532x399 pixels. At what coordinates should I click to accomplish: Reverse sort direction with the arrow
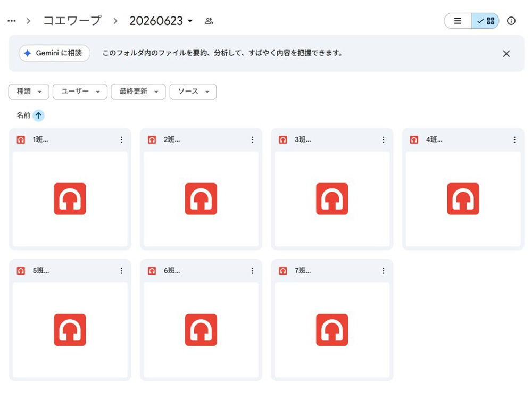tap(39, 115)
